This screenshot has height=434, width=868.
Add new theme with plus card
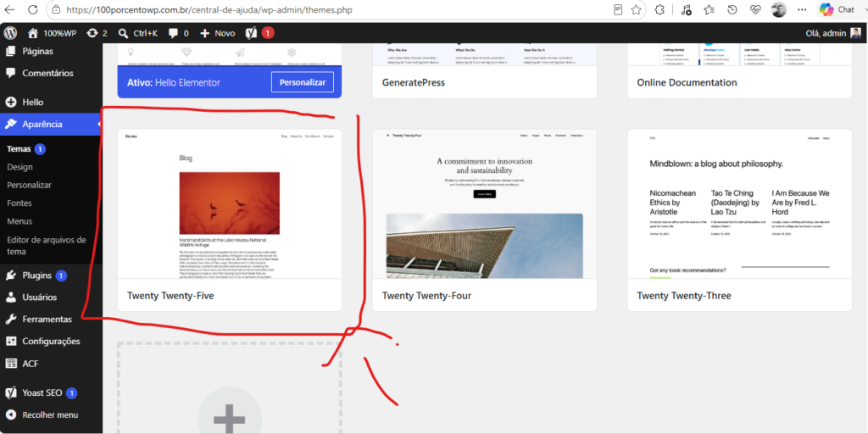pos(229,388)
